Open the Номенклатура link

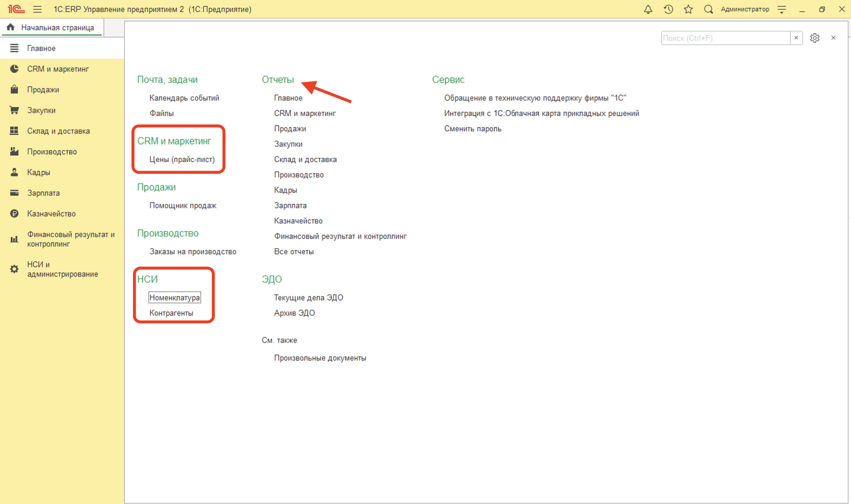(174, 297)
